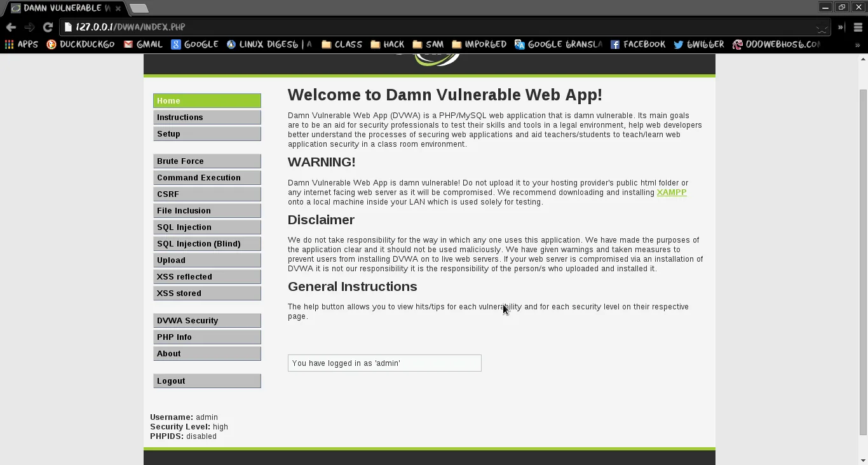Image resolution: width=868 pixels, height=465 pixels.
Task: Open the Google Translate bookmark
Action: click(559, 44)
